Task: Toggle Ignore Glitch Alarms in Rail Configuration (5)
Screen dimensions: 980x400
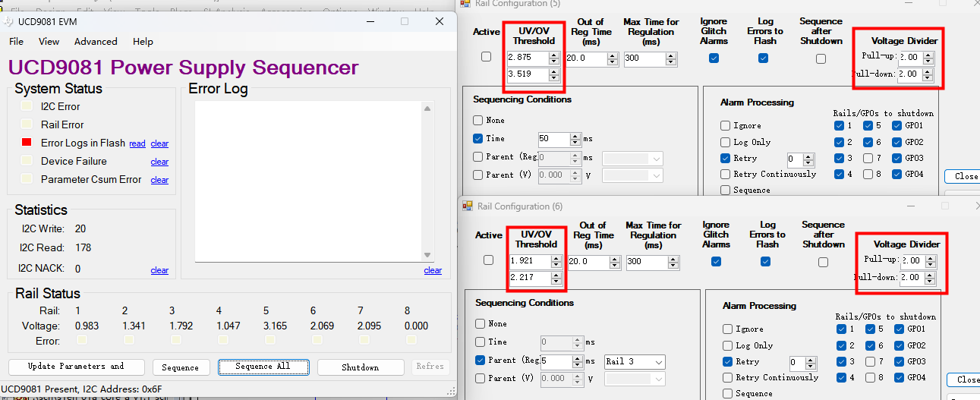Action: (714, 58)
